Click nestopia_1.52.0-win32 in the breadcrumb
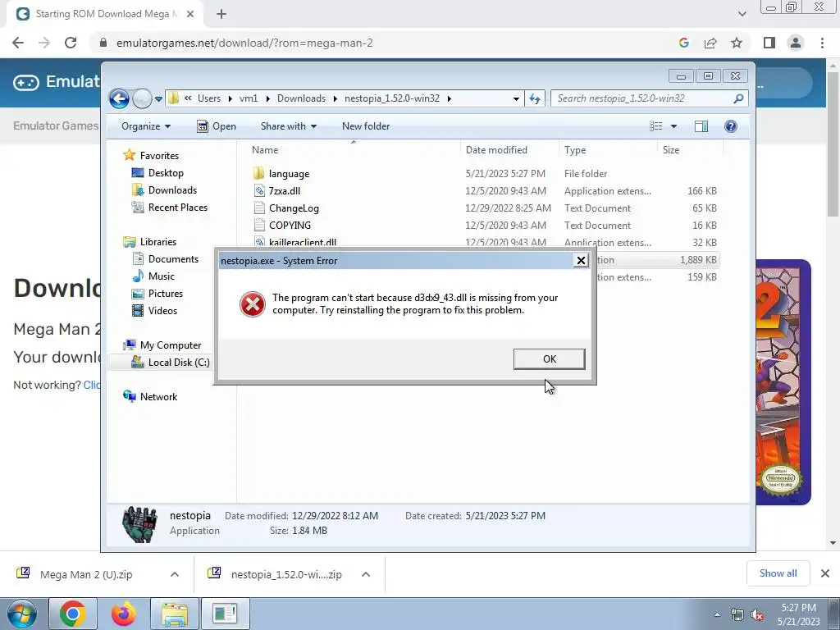The width and height of the screenshot is (840, 630). (391, 98)
